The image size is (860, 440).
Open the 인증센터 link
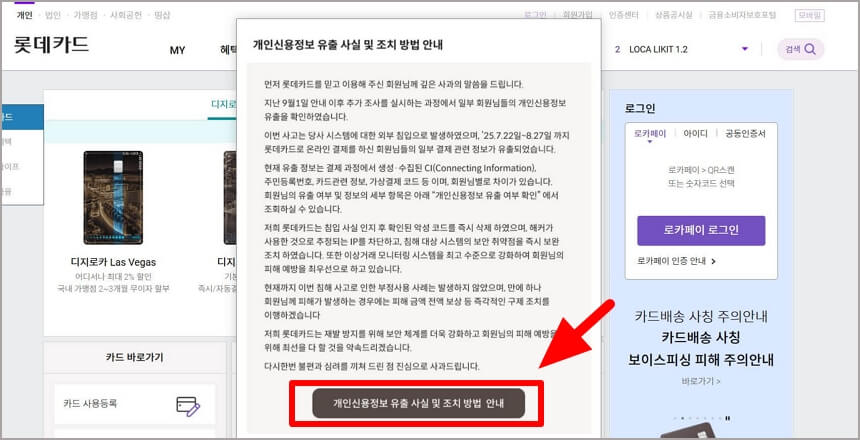(x=623, y=15)
